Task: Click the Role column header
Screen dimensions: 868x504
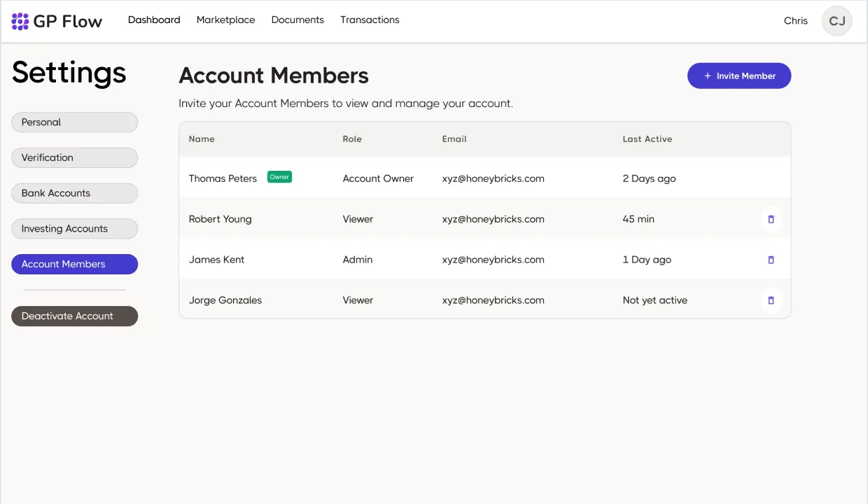Action: tap(352, 139)
